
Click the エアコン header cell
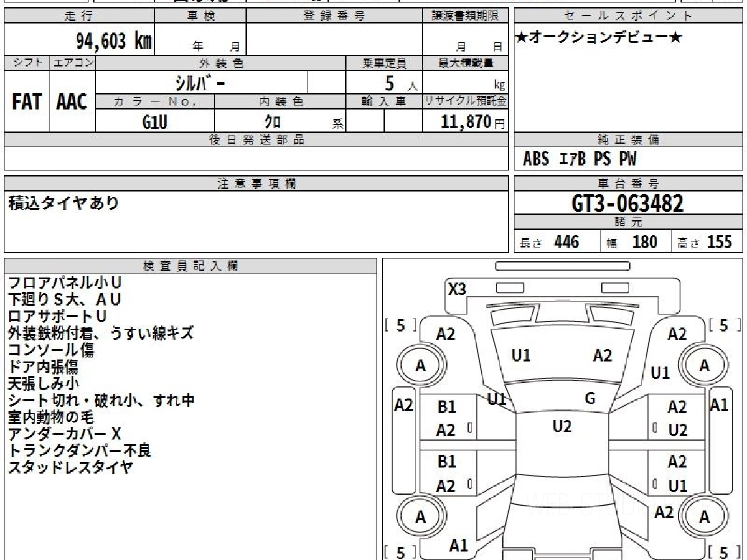tap(73, 63)
